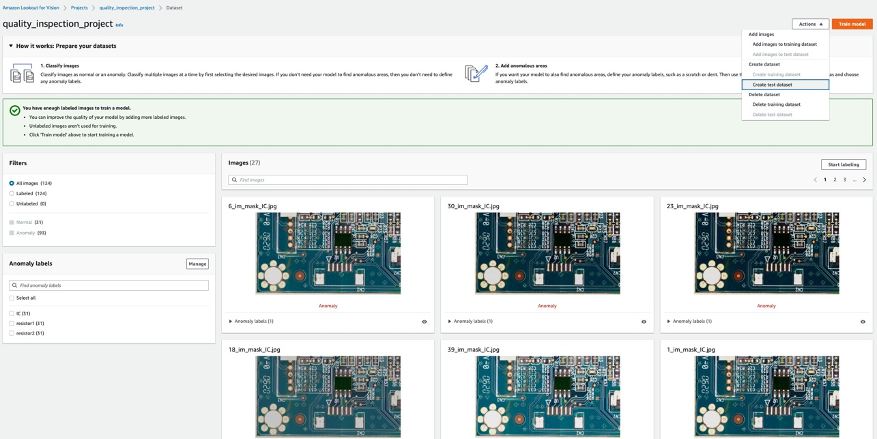Select the Labeled filter radio button
Screen dimensions: 877x439
point(12,193)
